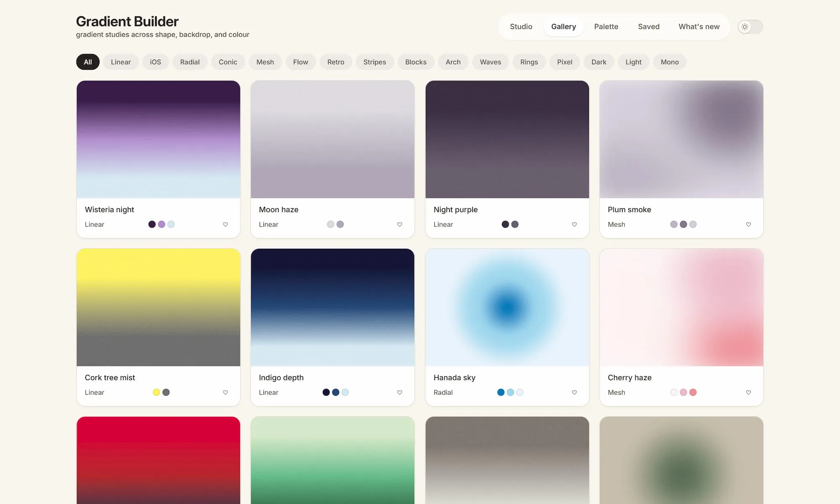Screen dimensions: 840x504
Task: Click the Cherry haze title text
Action: tap(630, 378)
